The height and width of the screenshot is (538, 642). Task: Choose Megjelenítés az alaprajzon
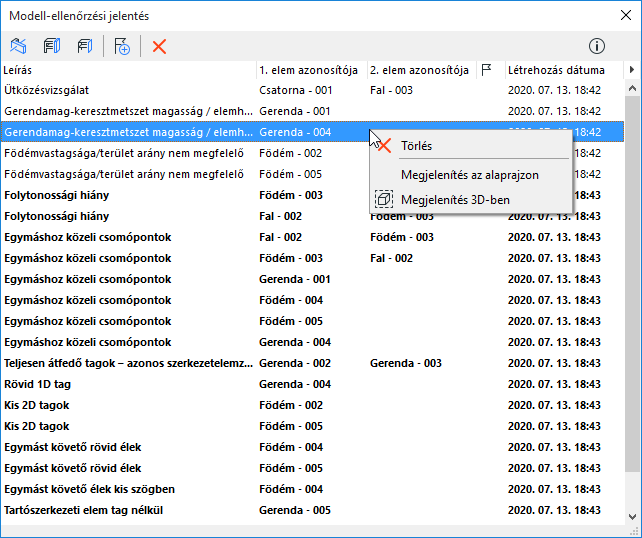click(x=470, y=175)
